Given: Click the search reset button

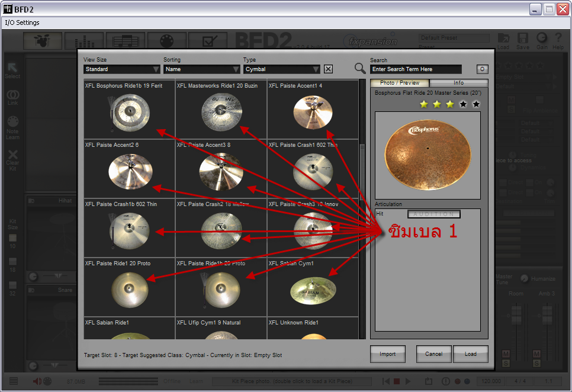Looking at the screenshot, I should (x=482, y=69).
